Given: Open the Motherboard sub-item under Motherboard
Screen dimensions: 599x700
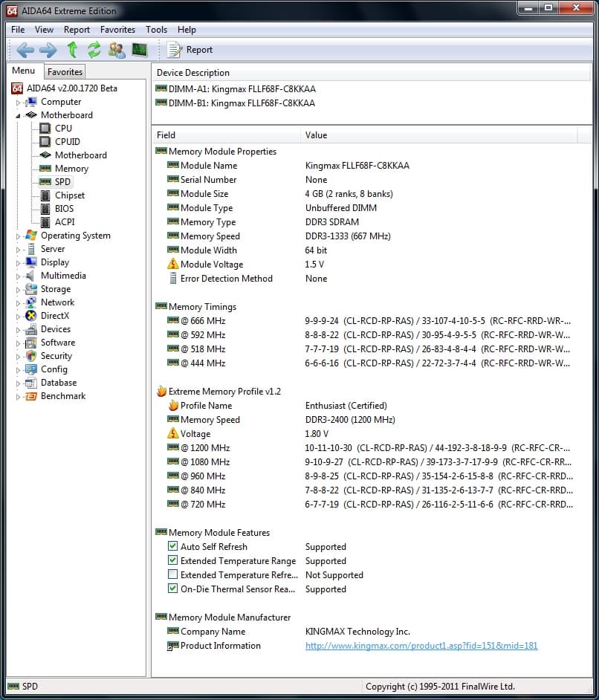Looking at the screenshot, I should pos(81,155).
